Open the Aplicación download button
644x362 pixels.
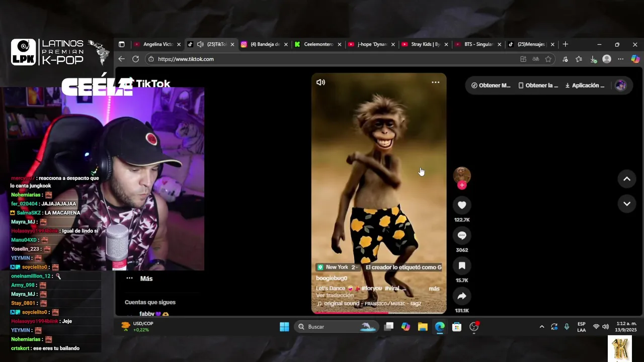coord(585,85)
